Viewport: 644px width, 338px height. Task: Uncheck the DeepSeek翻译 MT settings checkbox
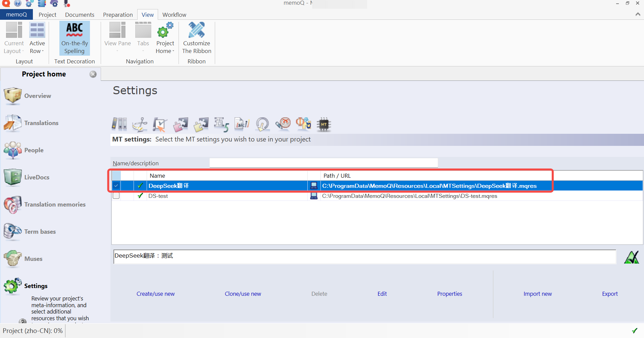[x=116, y=185]
